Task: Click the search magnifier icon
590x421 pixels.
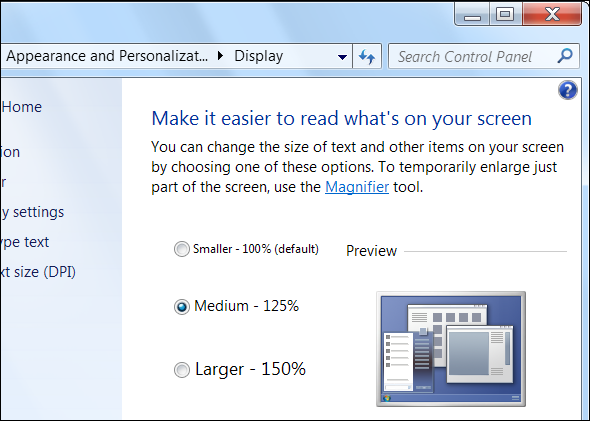Action: (x=564, y=56)
